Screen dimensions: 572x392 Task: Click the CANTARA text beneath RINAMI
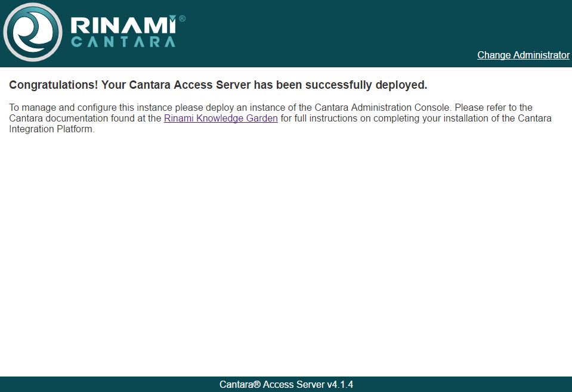tap(123, 42)
